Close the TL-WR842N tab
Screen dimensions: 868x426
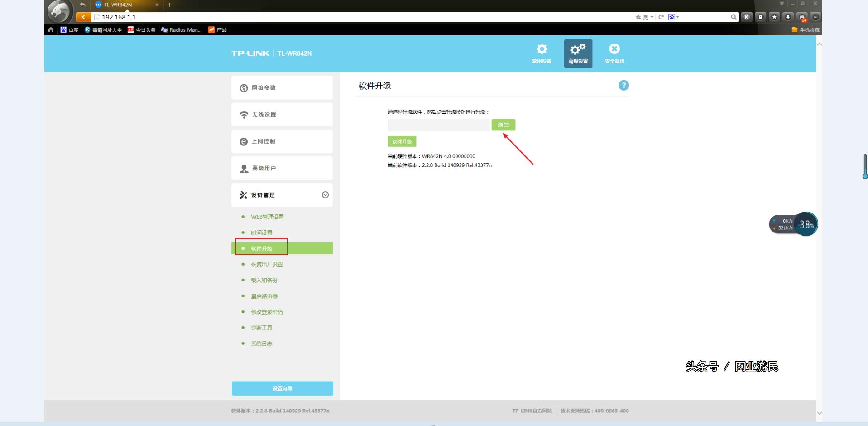coord(157,5)
